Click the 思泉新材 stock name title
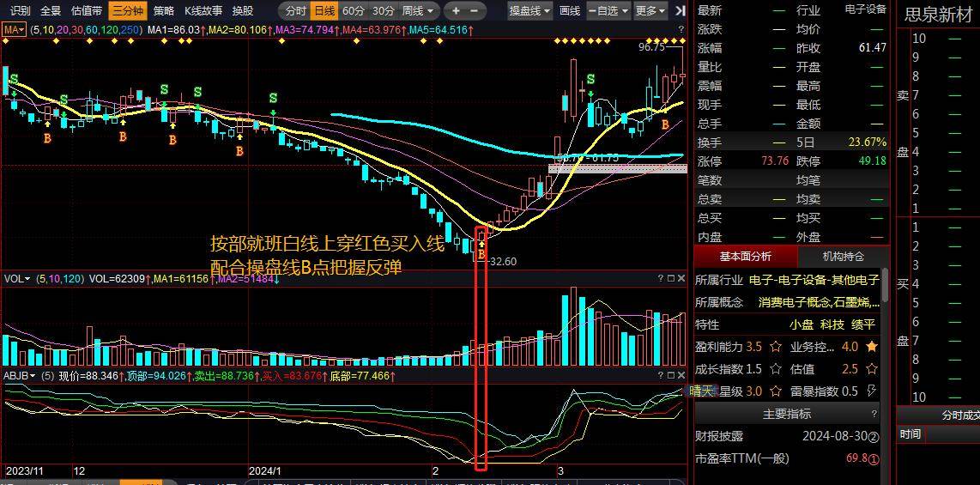 tap(938, 15)
